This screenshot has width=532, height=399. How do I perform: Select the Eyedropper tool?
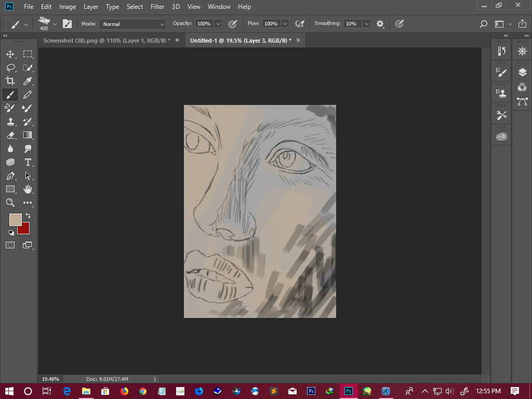(x=28, y=81)
